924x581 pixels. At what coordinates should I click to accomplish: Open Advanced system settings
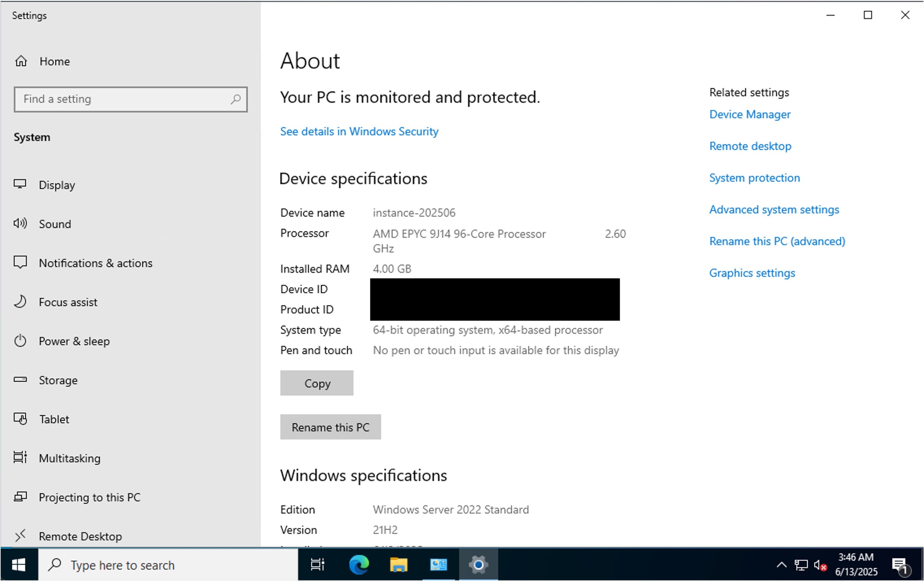774,210
